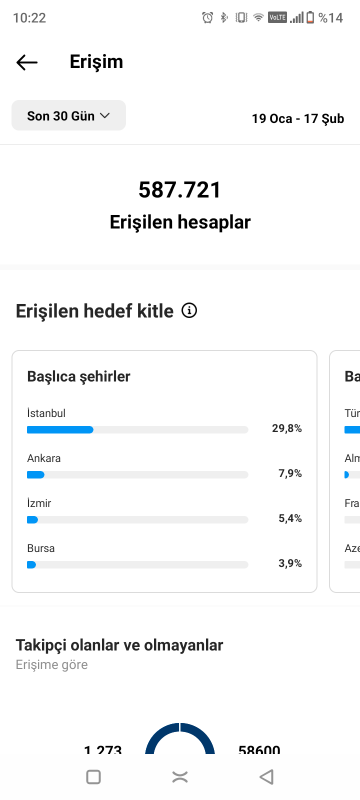Tap the Ankara reach bar
Screen dimensions: 360x800
138,474
